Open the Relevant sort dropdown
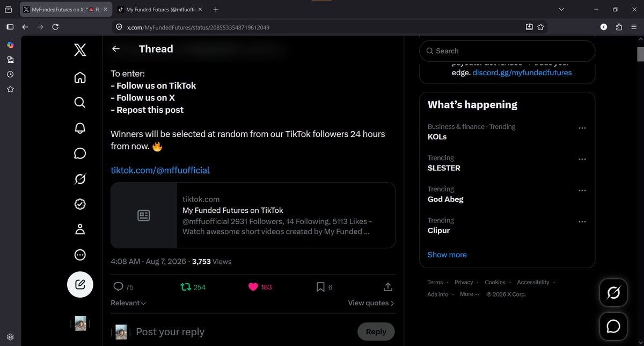The width and height of the screenshot is (644, 346). (x=128, y=303)
